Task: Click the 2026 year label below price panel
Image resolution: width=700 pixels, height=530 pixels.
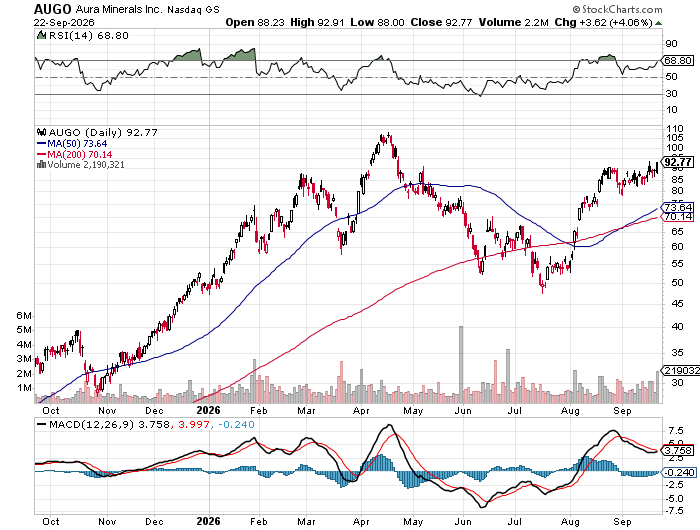Action: pos(208,410)
